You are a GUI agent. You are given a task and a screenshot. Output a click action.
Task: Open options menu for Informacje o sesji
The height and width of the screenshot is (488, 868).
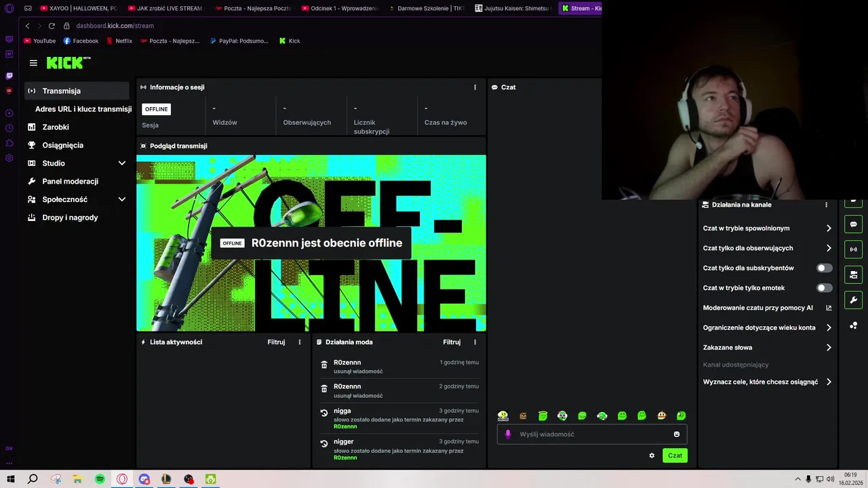tap(475, 87)
